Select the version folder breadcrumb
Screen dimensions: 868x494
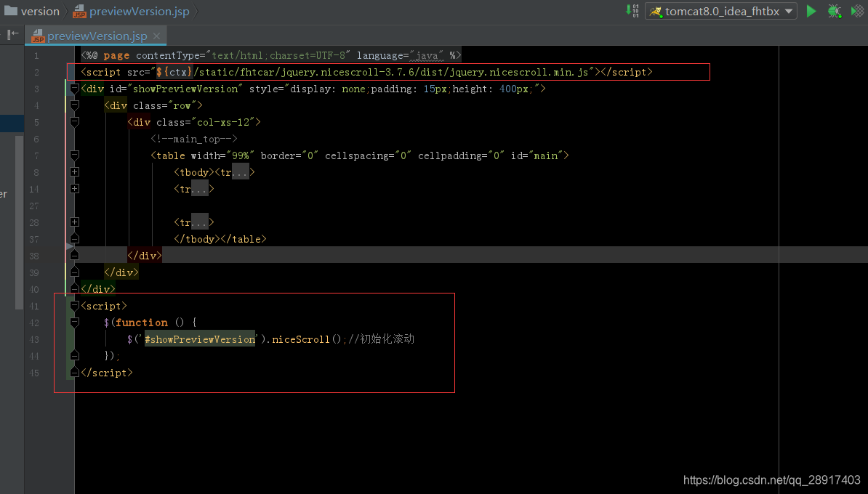click(x=32, y=11)
